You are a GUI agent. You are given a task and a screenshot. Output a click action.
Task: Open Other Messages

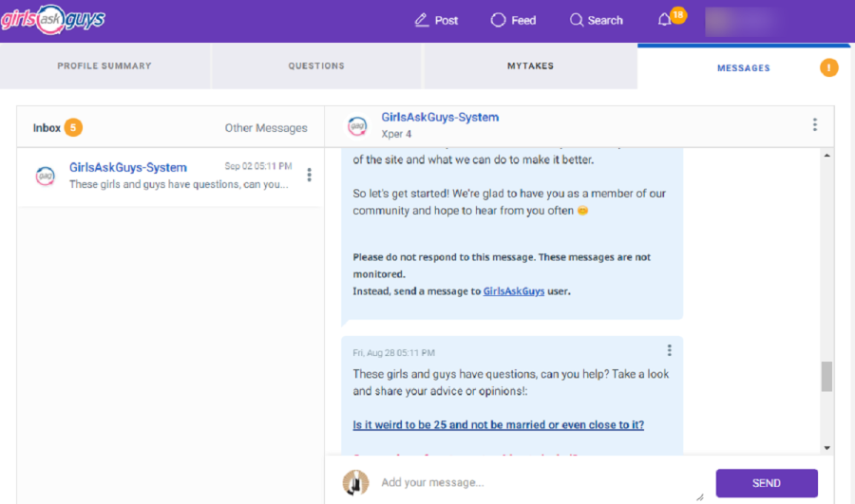[266, 128]
